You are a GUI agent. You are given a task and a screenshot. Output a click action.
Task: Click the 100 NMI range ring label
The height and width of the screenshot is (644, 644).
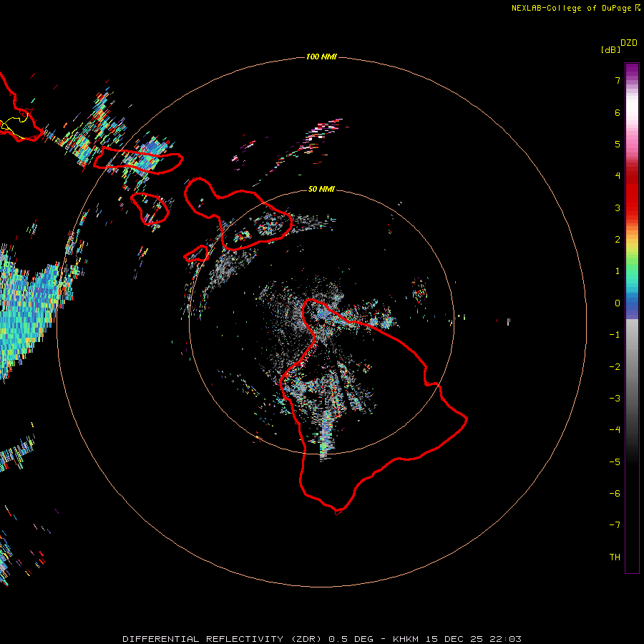321,57
